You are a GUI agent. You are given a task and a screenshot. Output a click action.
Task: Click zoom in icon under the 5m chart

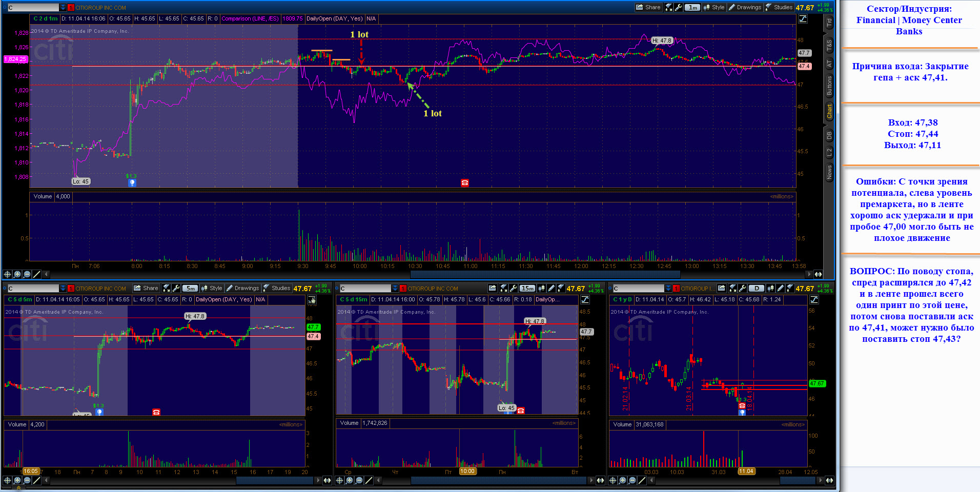[17, 480]
